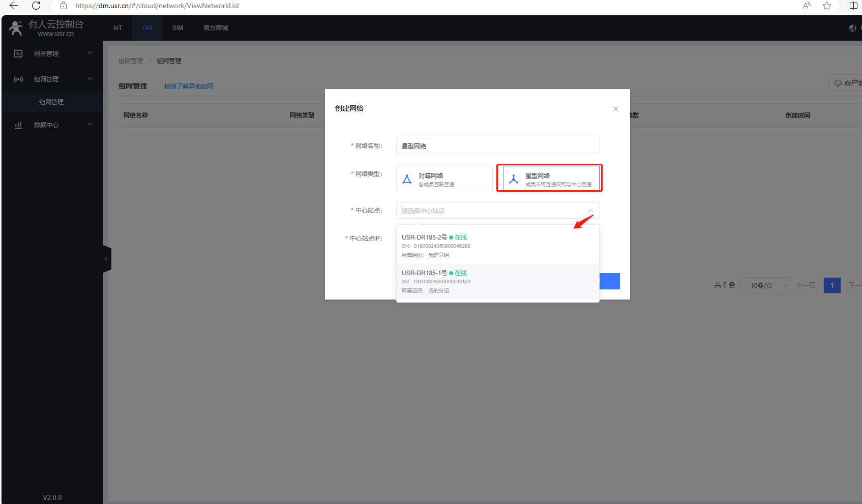Click the read aloud icon in address bar
The width and height of the screenshot is (862, 504).
[807, 6]
